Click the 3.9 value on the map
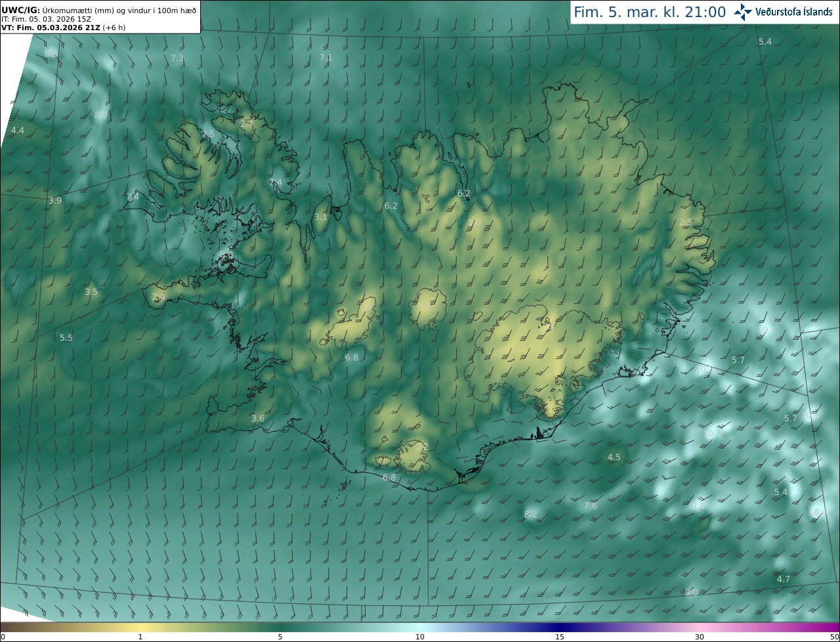 pyautogui.click(x=54, y=201)
